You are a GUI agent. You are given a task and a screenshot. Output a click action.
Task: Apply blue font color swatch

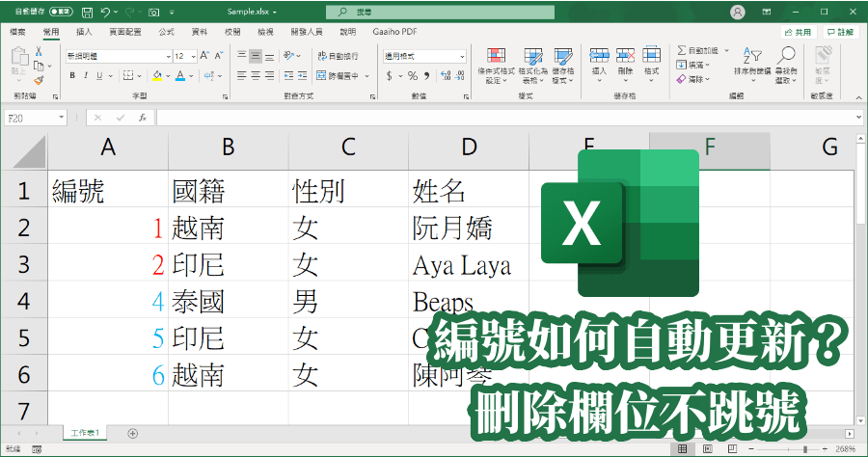pyautogui.click(x=180, y=75)
